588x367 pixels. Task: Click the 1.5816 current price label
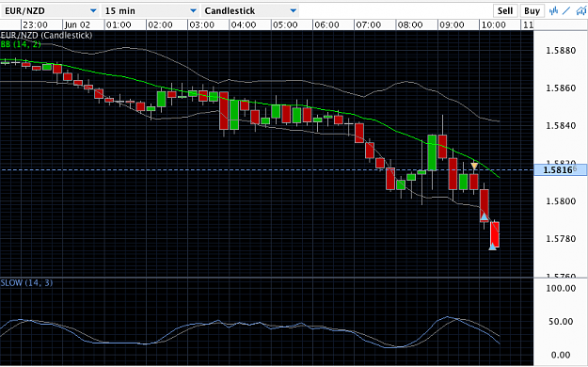pos(560,170)
